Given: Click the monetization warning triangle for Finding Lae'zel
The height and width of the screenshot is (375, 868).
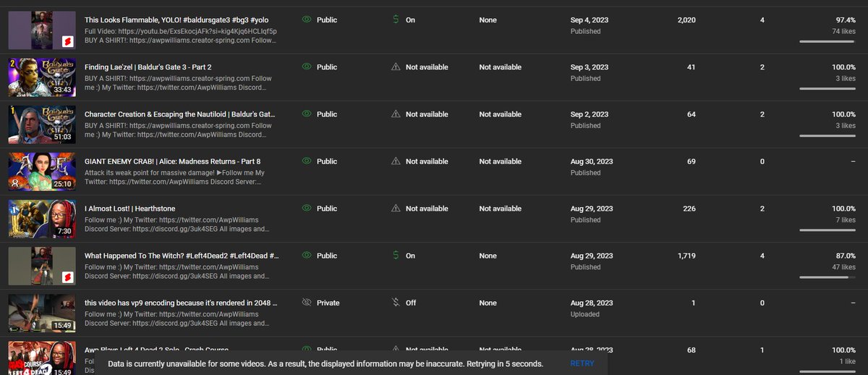Looking at the screenshot, I should pos(396,67).
